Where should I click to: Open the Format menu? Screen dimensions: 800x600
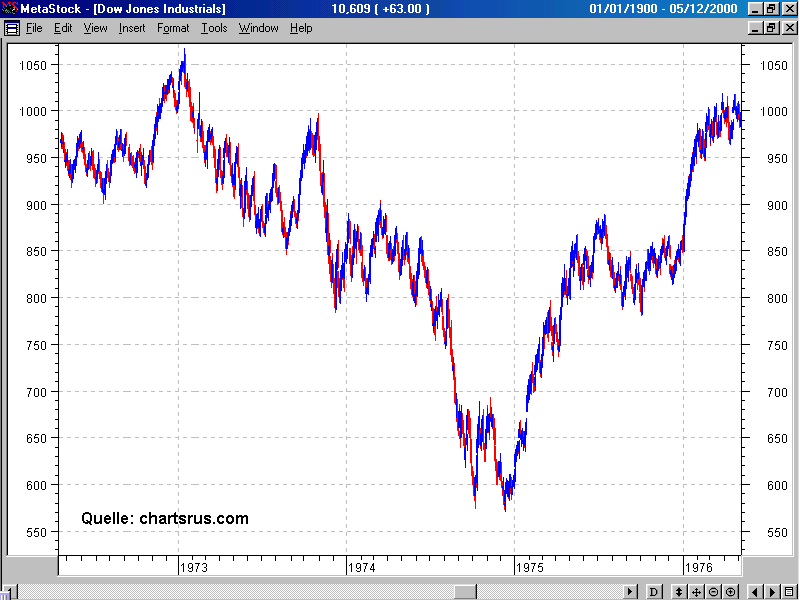(x=173, y=28)
